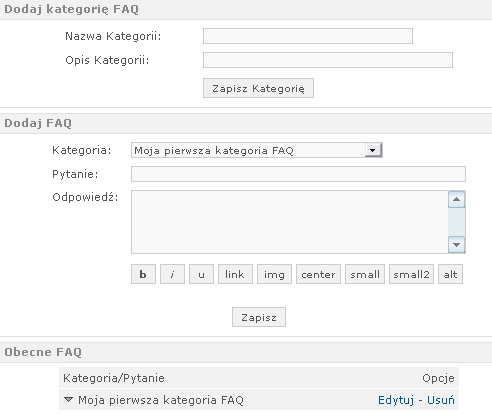The image size is (492, 414).
Task: Apply italic formatting with i button
Action: pos(172,274)
